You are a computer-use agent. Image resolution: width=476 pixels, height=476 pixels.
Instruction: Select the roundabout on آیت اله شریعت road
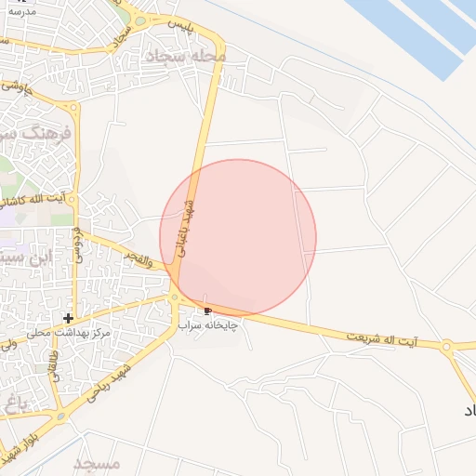click(446, 346)
